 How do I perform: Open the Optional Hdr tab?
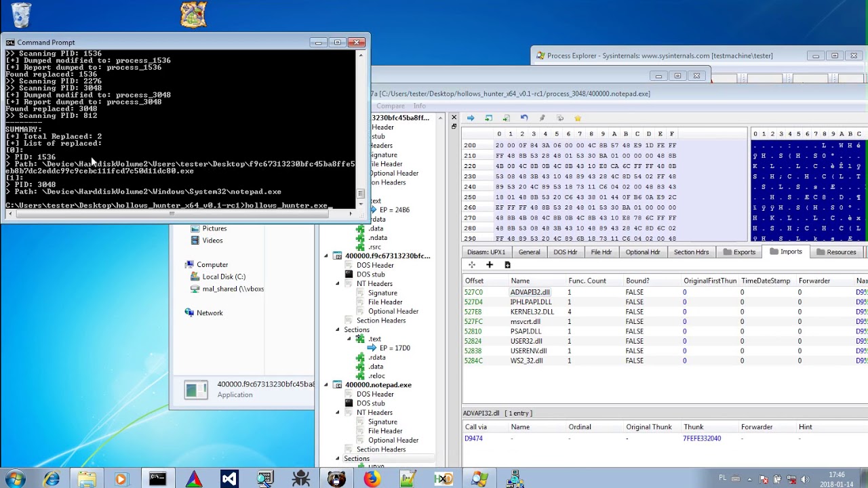(642, 252)
